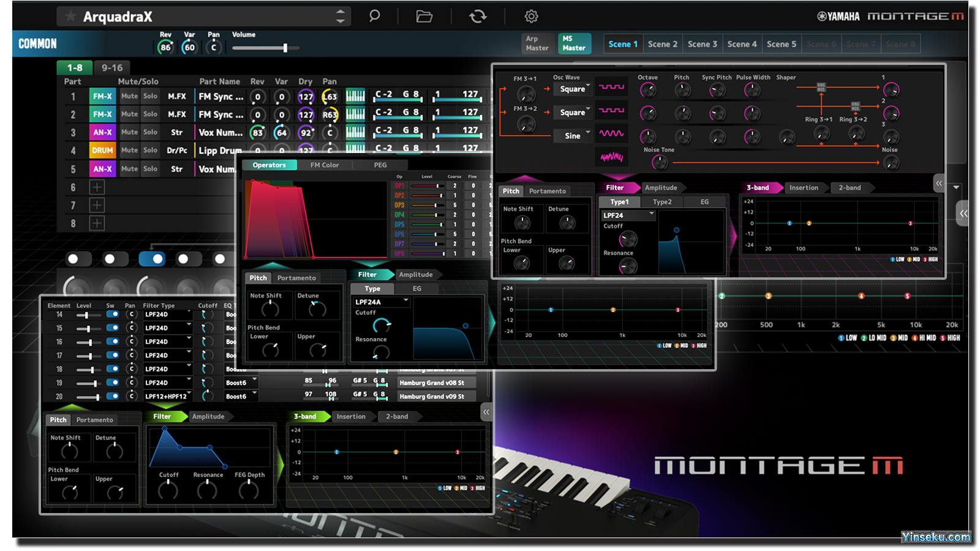The width and height of the screenshot is (980, 551).
Task: Adjust the Volume slider handle
Action: tap(285, 48)
